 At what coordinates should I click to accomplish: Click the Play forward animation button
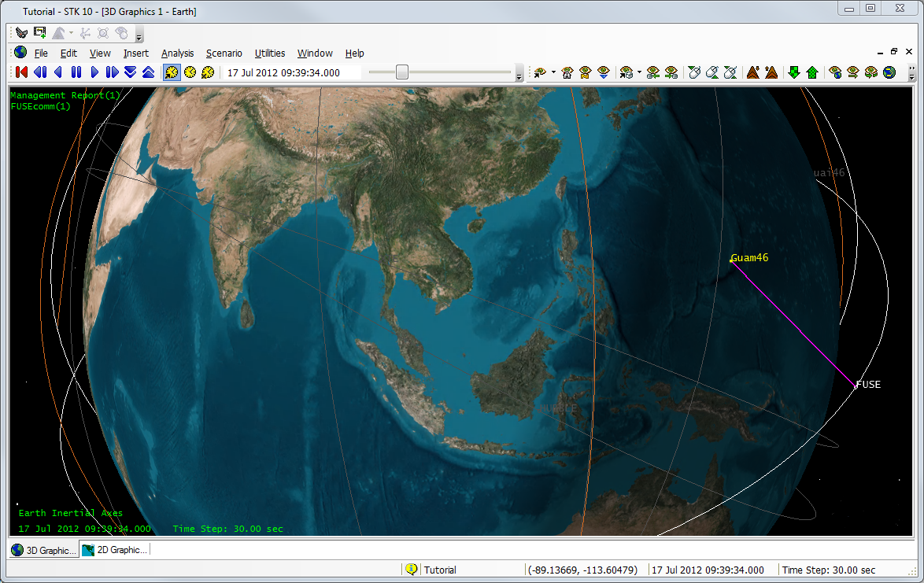click(94, 72)
